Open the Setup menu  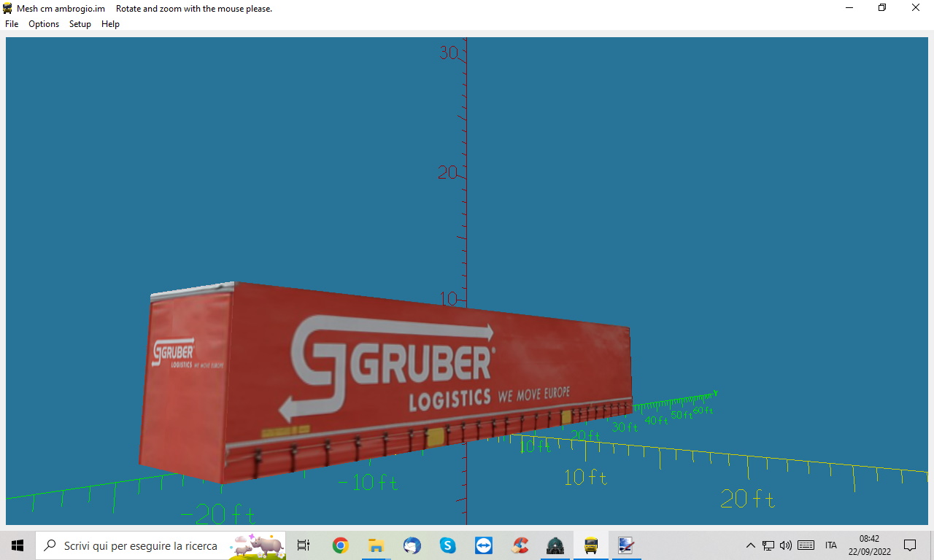point(80,24)
